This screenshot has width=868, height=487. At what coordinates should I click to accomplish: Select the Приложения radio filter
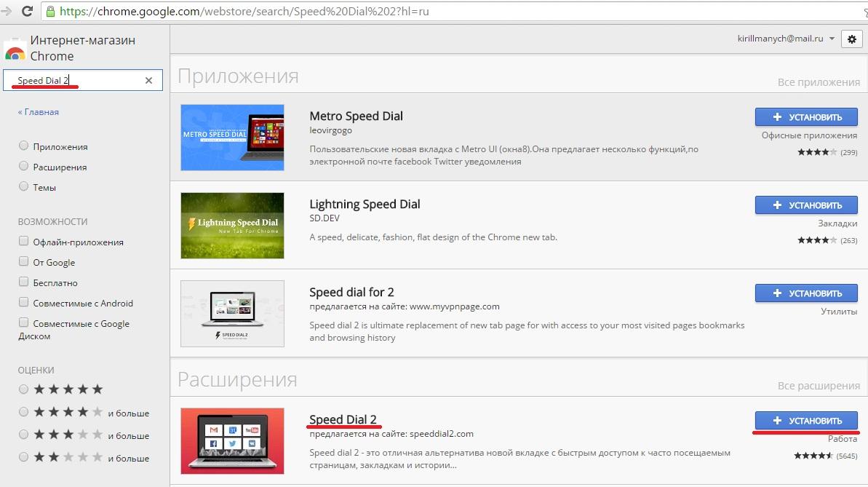(x=23, y=146)
